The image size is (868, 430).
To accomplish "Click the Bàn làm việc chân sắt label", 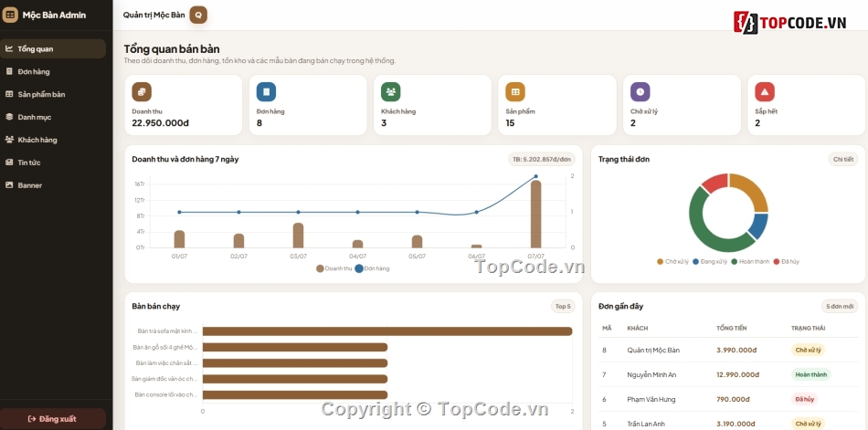I will (166, 363).
